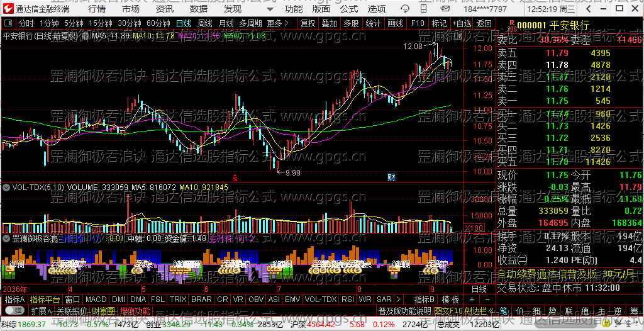Click the R300 badge beside stock code
This screenshot has width=644, height=331.
click(511, 26)
